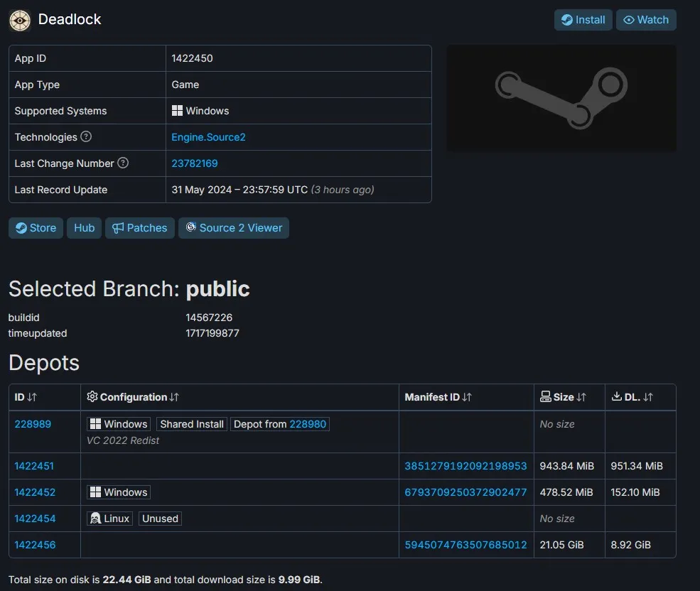
Task: Click the Linux tag for depot 1422454
Action: (x=109, y=519)
